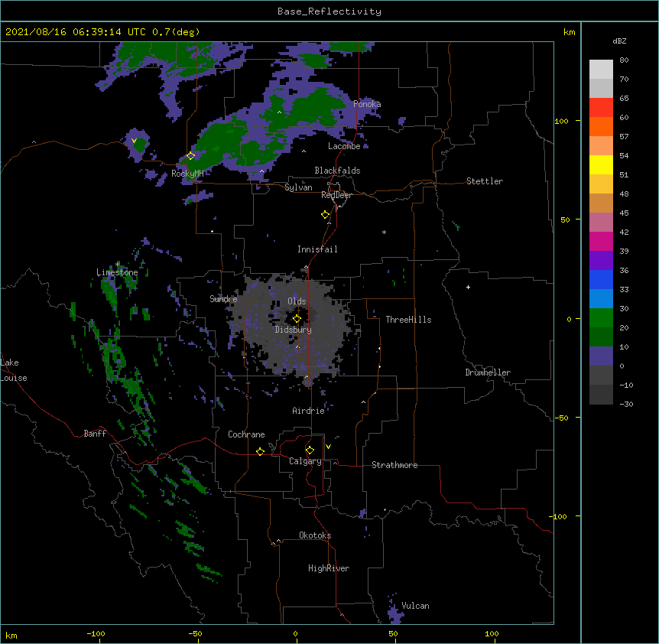Click the 100 tick on right km axis
Image resolution: width=659 pixels, height=644 pixels.
[x=561, y=121]
